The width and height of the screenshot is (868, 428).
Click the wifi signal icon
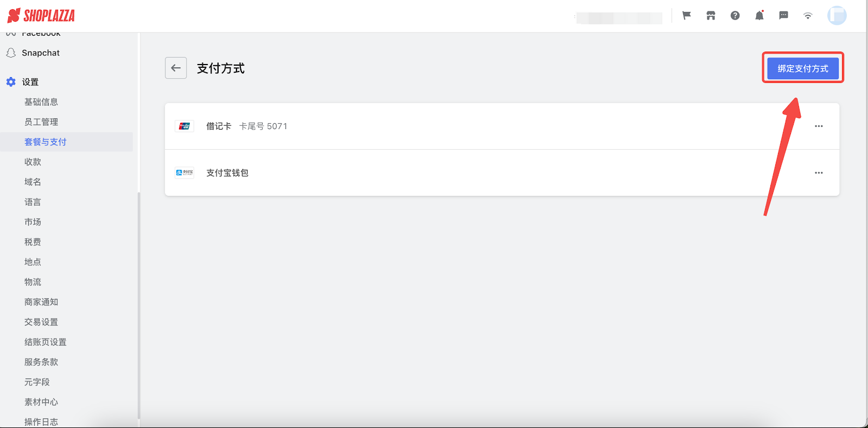click(808, 16)
